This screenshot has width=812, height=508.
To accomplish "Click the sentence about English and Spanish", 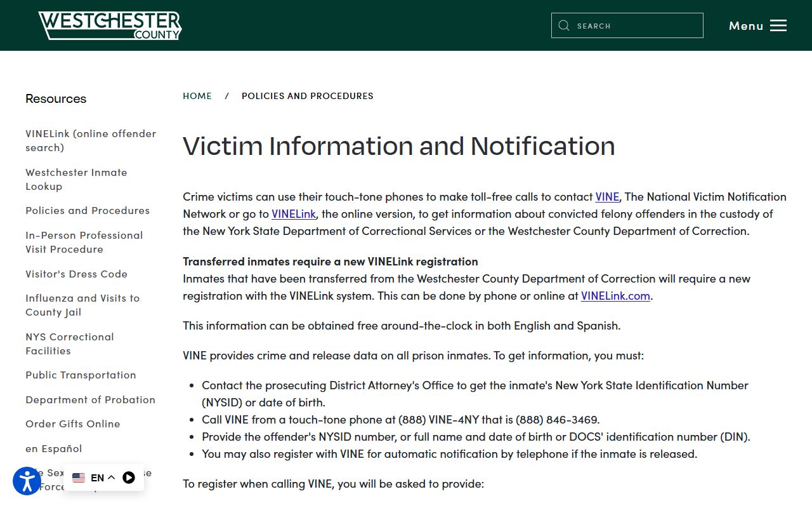I will pos(402,326).
